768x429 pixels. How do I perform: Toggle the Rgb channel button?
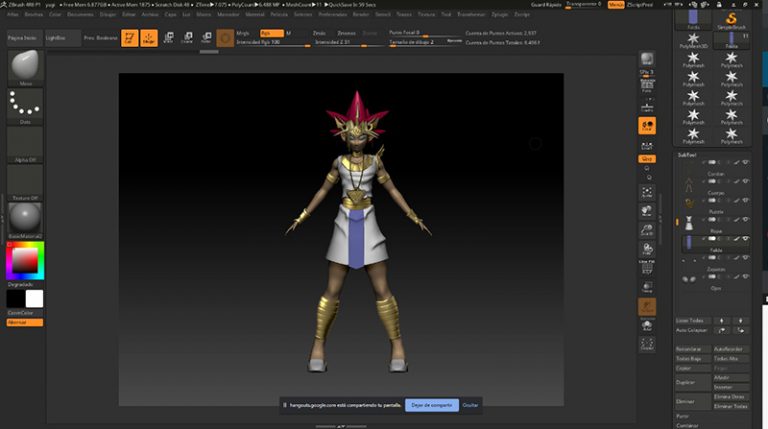tap(272, 33)
